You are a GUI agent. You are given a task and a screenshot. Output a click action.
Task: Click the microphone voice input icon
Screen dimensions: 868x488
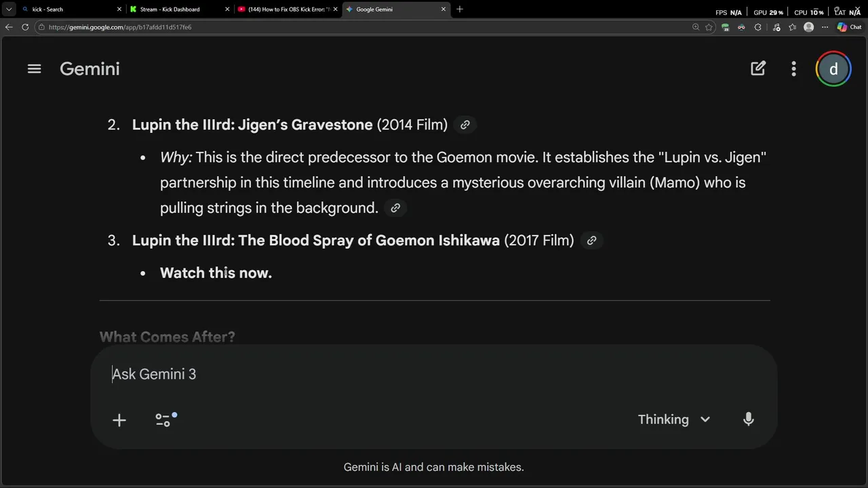click(748, 420)
